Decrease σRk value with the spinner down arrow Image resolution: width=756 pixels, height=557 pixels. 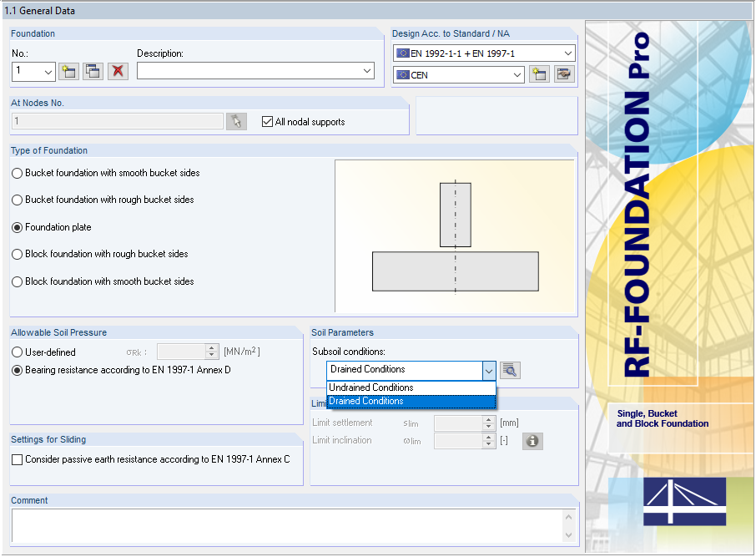[x=212, y=355]
